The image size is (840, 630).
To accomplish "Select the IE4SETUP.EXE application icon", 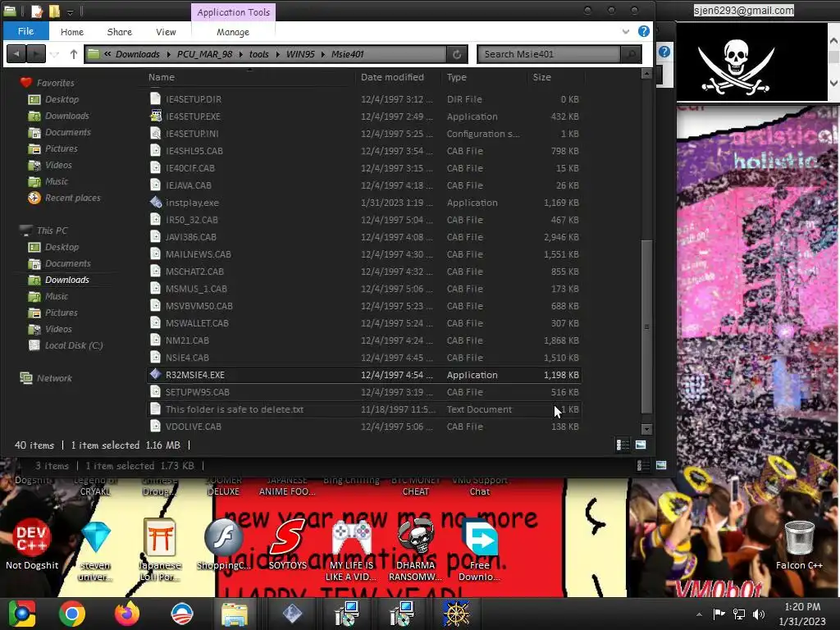I will tap(155, 116).
